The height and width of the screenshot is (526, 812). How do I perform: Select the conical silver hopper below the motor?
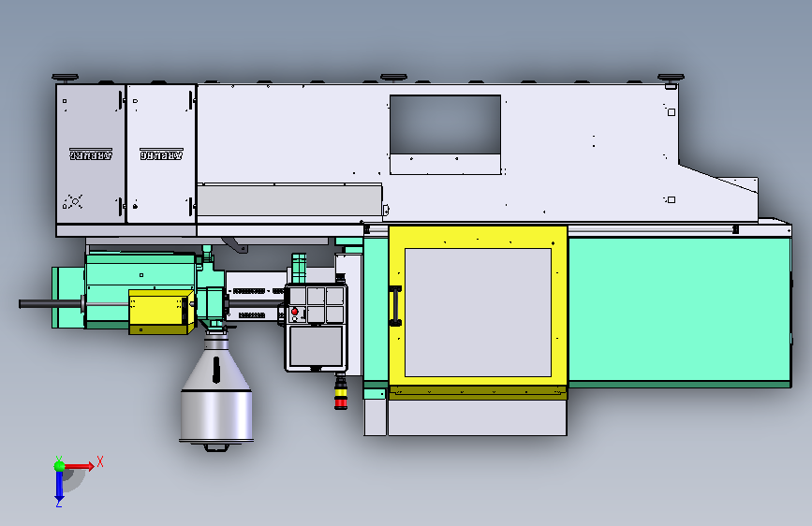point(216,388)
